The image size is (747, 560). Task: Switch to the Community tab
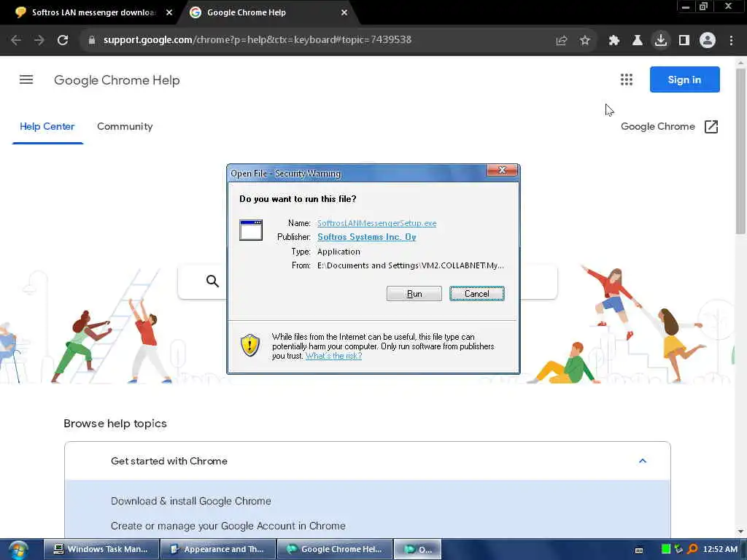[x=125, y=127]
